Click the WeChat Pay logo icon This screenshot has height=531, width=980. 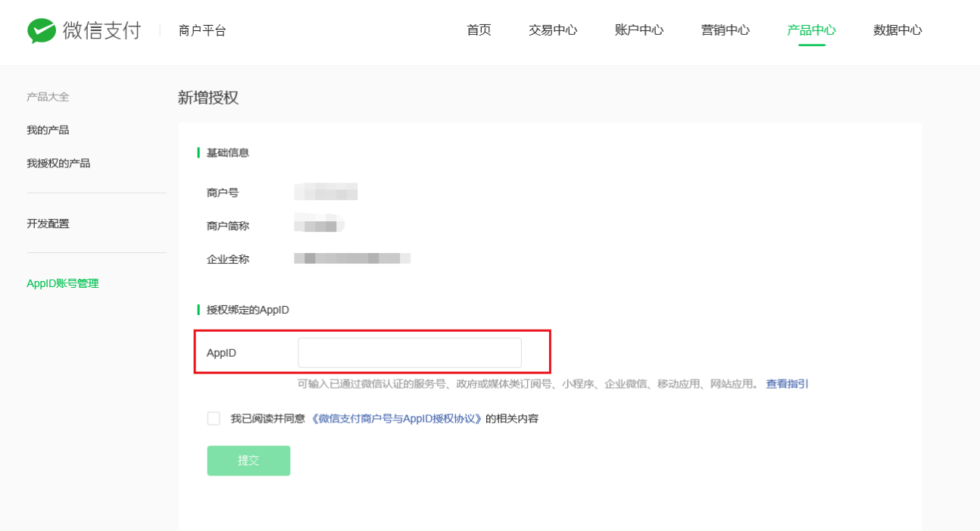[42, 31]
